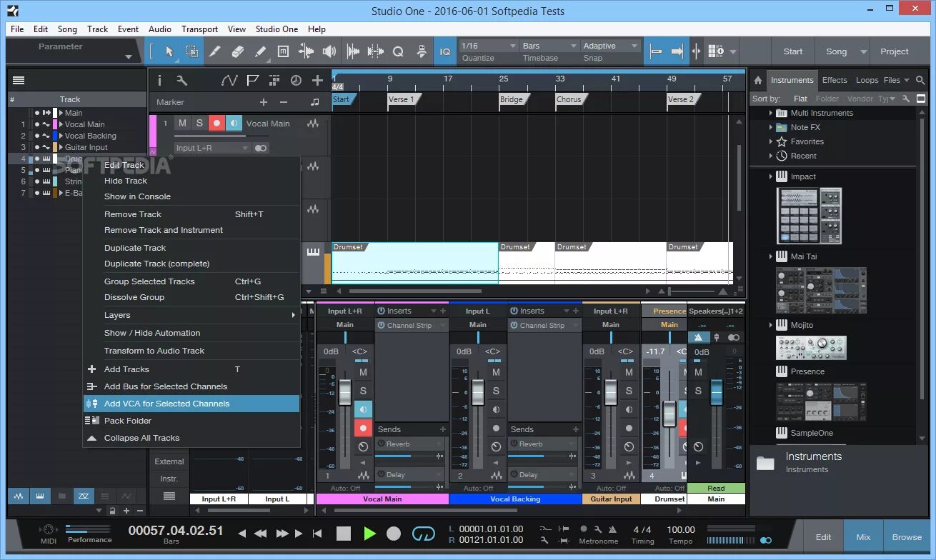Select the Split tool
936x560 pixels.
[215, 51]
